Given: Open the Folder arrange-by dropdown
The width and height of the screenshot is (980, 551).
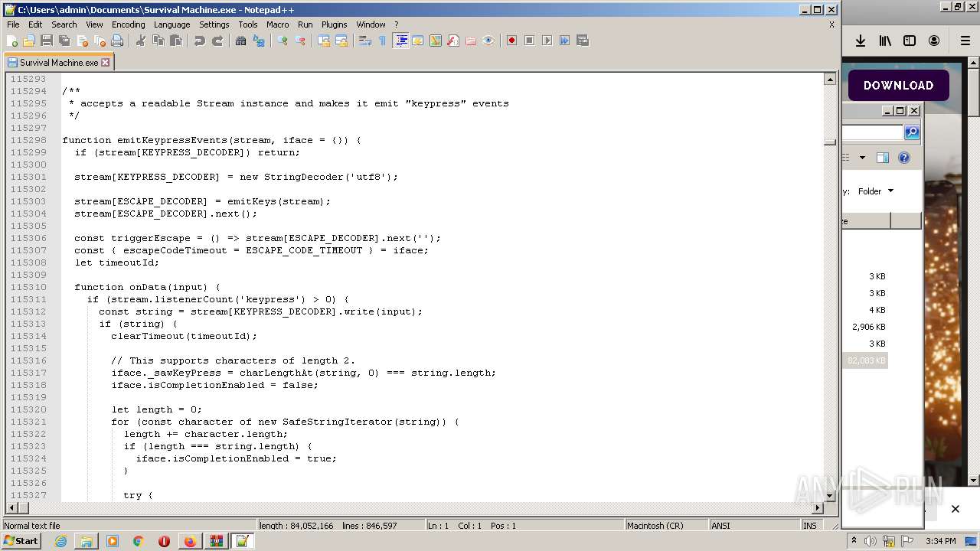Looking at the screenshot, I should pyautogui.click(x=876, y=191).
